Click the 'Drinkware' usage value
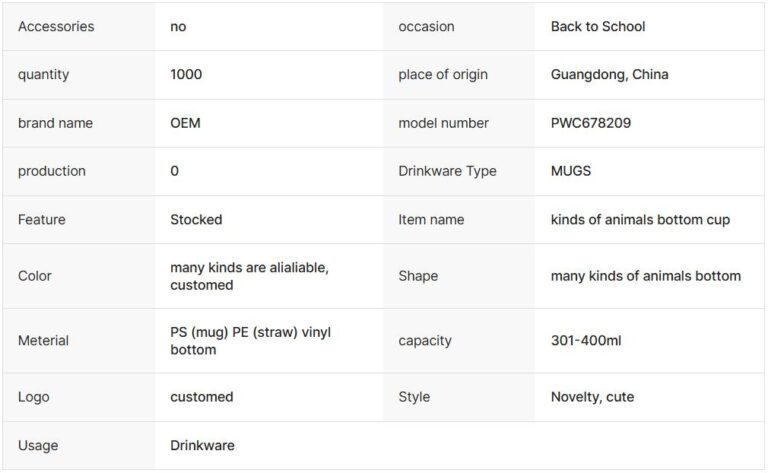The height and width of the screenshot is (473, 768). point(202,445)
